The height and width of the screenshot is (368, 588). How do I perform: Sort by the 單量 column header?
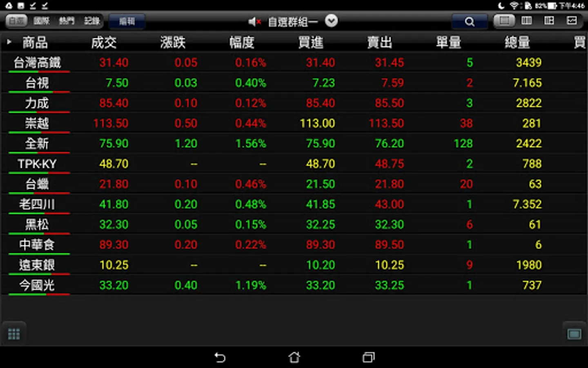tap(449, 42)
